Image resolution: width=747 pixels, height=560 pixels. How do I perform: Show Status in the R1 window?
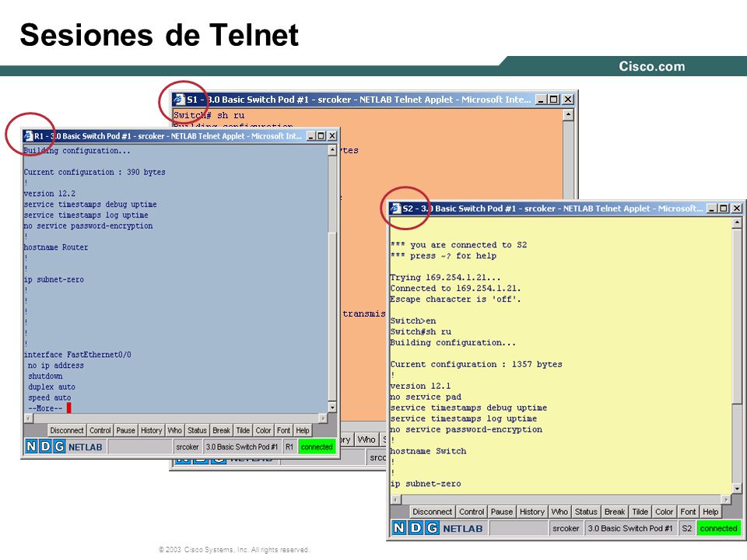click(x=197, y=430)
